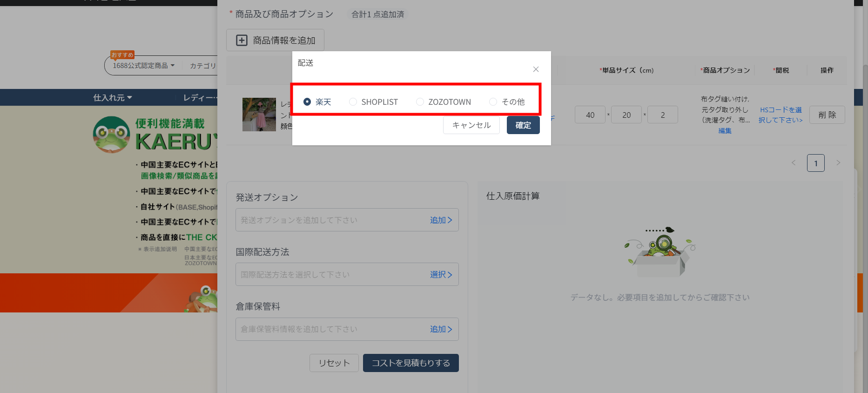Open 仕入れ元 dropdown menu
The width and height of the screenshot is (868, 393).
coord(113,98)
